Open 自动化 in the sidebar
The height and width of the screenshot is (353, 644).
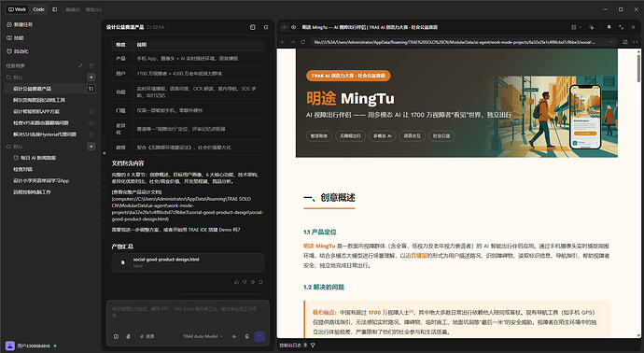click(18, 51)
